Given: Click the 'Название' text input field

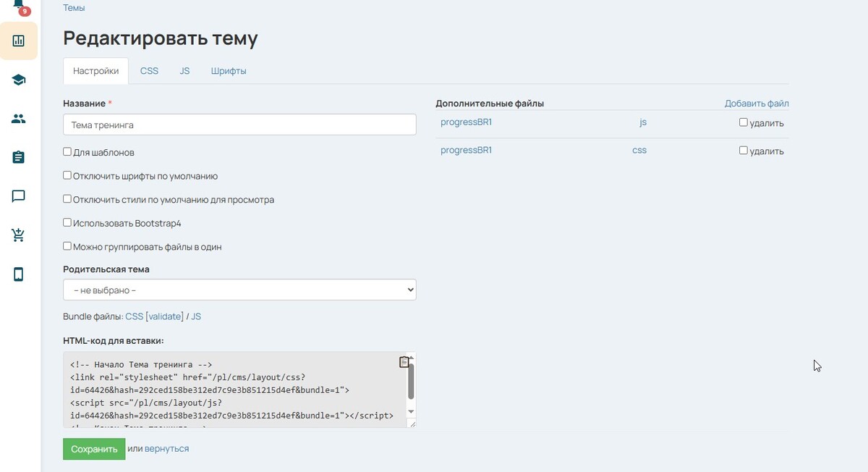Looking at the screenshot, I should [x=239, y=125].
